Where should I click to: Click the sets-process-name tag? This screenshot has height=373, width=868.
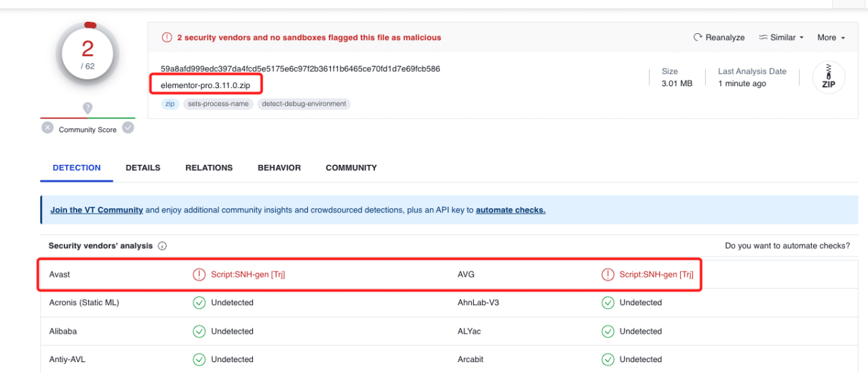pyautogui.click(x=218, y=104)
